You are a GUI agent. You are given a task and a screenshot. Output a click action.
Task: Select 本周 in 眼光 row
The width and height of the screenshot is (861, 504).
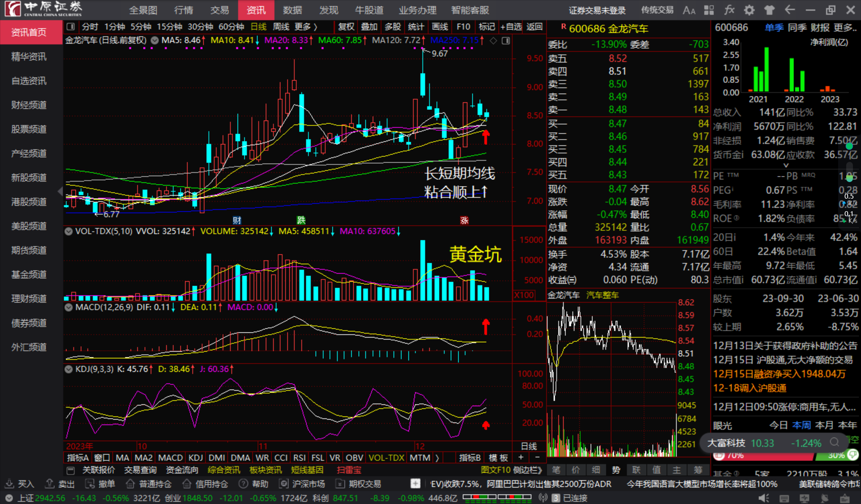[x=801, y=425]
